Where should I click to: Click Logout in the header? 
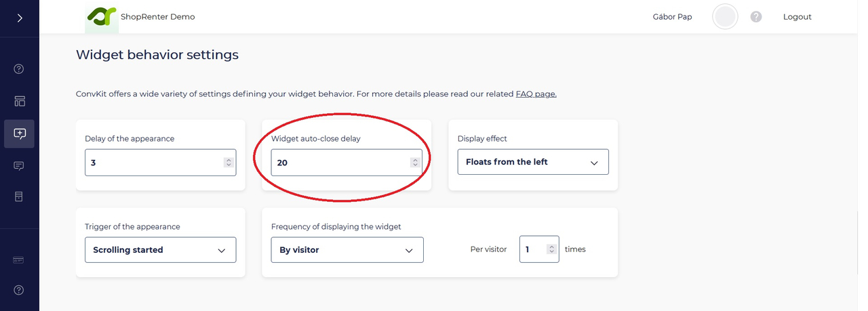click(x=797, y=17)
